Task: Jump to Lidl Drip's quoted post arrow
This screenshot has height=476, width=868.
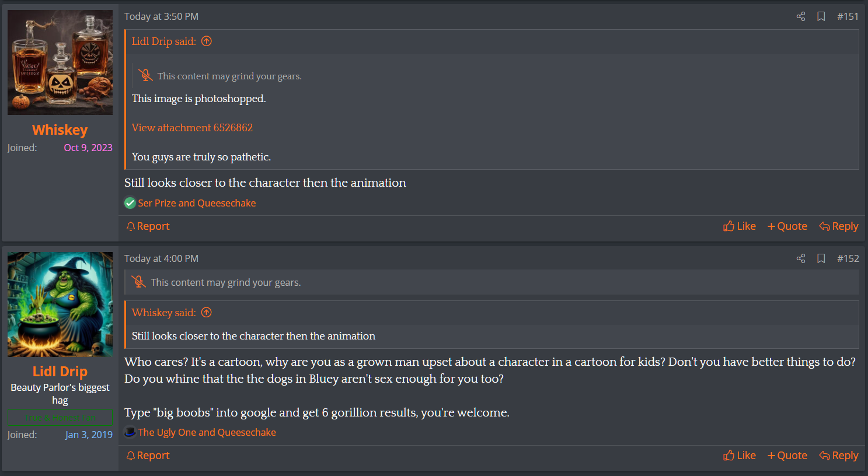Action: point(207,41)
